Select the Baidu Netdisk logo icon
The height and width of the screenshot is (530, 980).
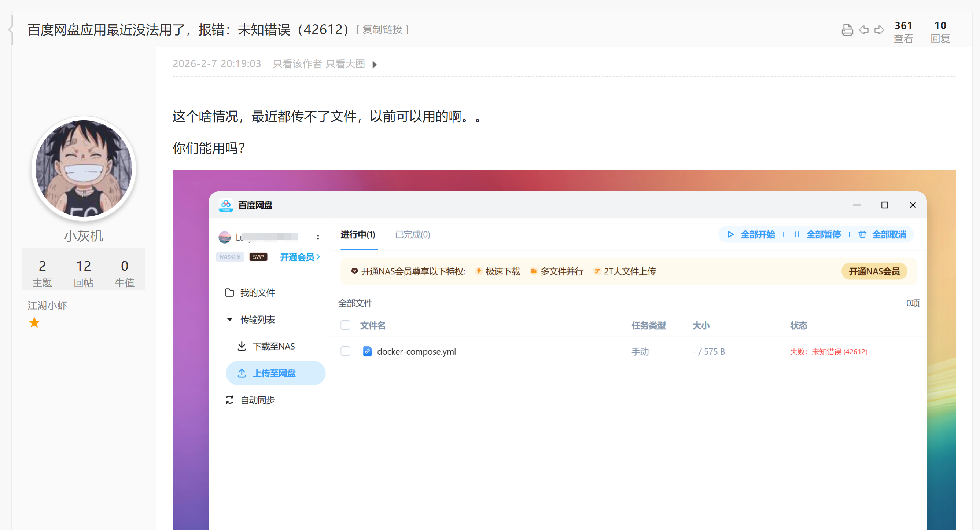coord(227,205)
